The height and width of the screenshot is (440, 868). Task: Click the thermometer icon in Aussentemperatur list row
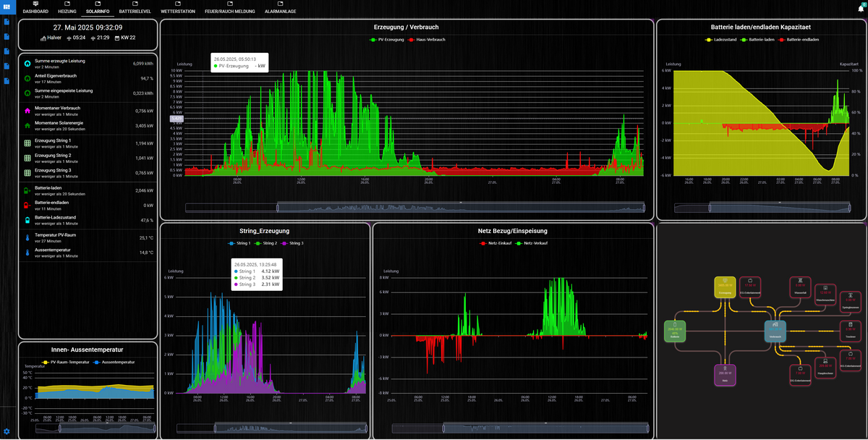(x=27, y=253)
